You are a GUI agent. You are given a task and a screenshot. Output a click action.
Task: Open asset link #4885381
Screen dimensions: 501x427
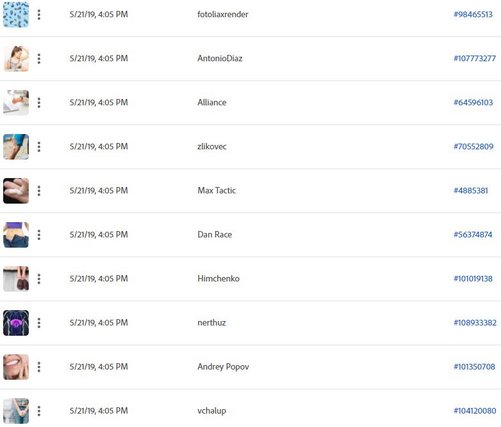pyautogui.click(x=471, y=190)
